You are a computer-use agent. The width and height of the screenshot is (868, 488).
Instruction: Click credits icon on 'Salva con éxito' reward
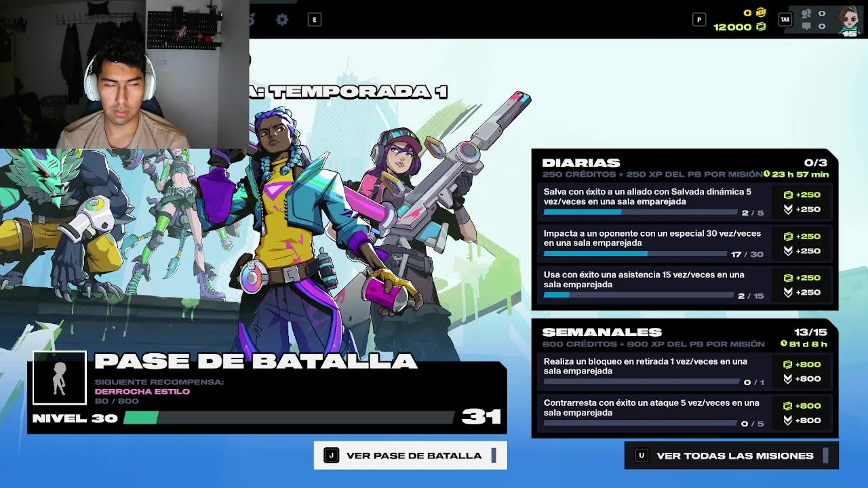[788, 195]
